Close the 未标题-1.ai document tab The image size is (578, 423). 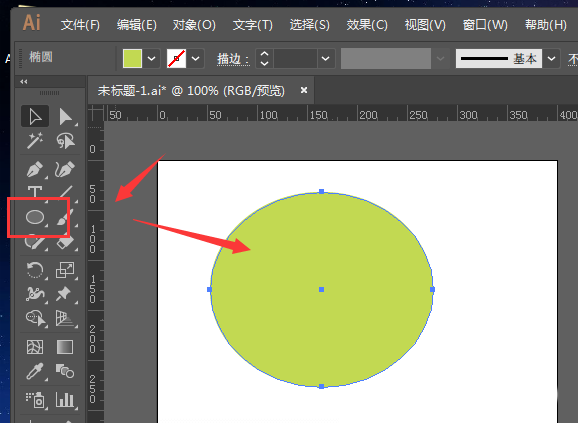(304, 90)
